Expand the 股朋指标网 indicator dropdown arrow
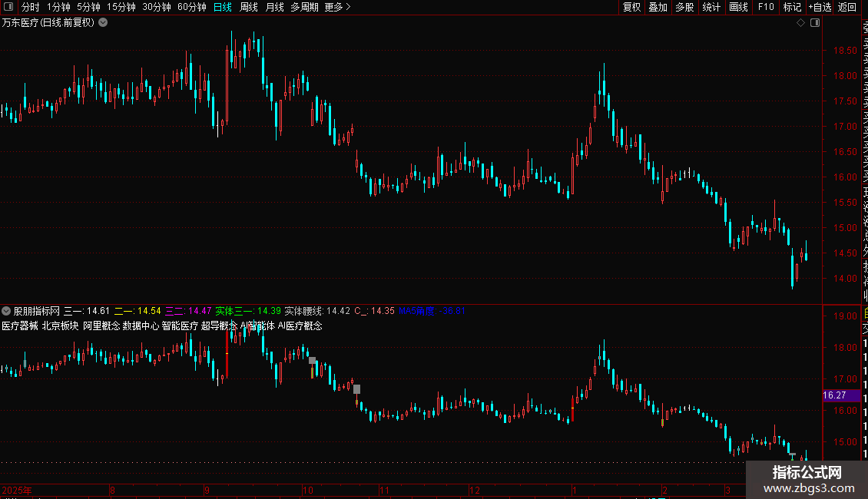The image size is (868, 499). (6, 311)
